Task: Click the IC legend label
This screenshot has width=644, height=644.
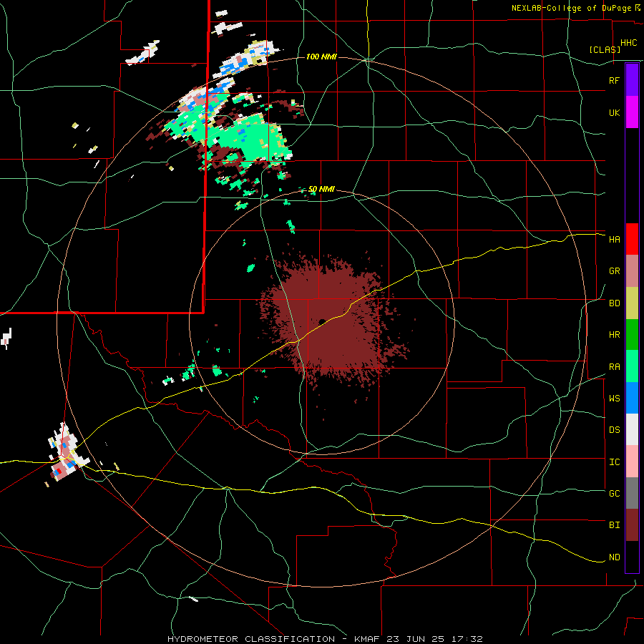Action: click(x=614, y=462)
